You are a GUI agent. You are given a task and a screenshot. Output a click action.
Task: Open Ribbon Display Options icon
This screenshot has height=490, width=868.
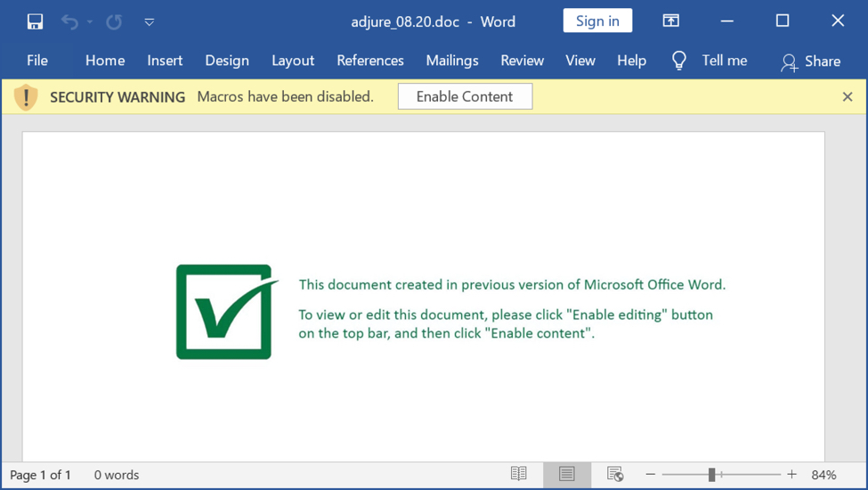[671, 21]
